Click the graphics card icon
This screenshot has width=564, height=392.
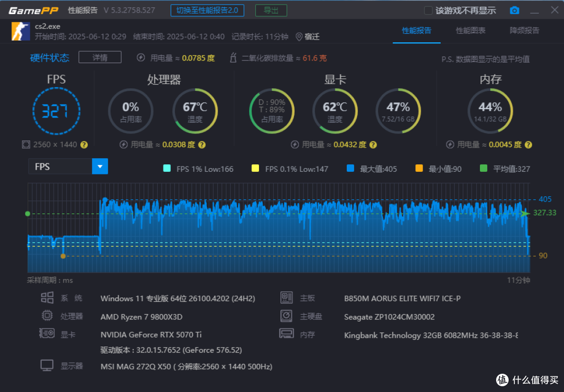[x=47, y=334]
